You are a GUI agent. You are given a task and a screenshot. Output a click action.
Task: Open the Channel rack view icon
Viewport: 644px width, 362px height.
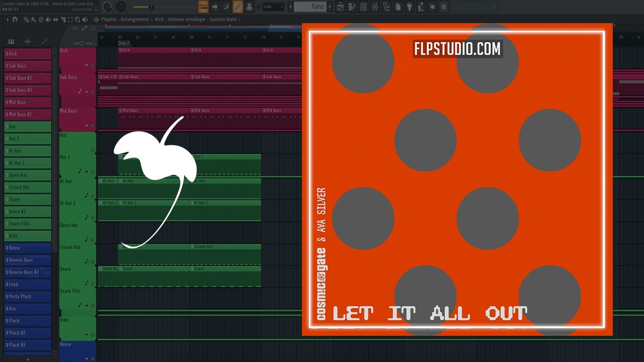pos(363,7)
